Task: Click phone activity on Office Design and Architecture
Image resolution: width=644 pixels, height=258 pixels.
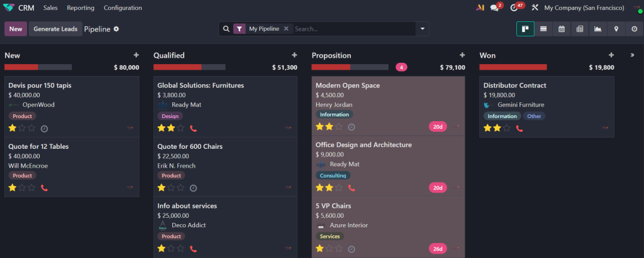Action: (x=352, y=188)
